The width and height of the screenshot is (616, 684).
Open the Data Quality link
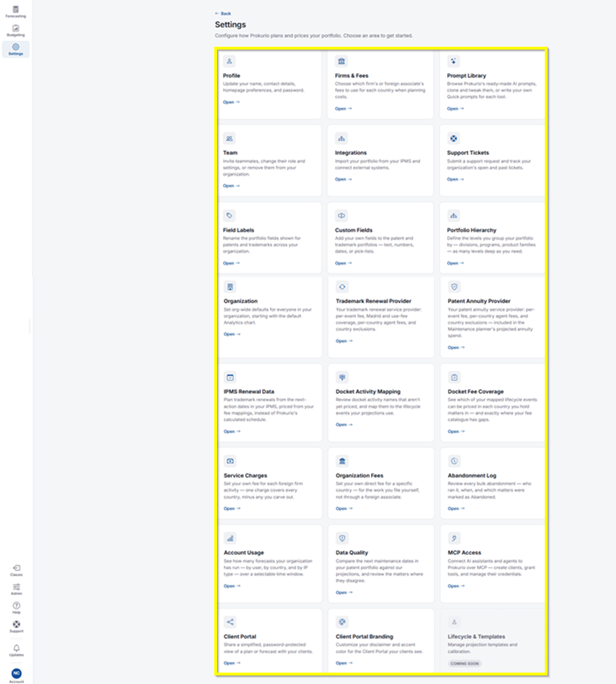[x=344, y=592]
